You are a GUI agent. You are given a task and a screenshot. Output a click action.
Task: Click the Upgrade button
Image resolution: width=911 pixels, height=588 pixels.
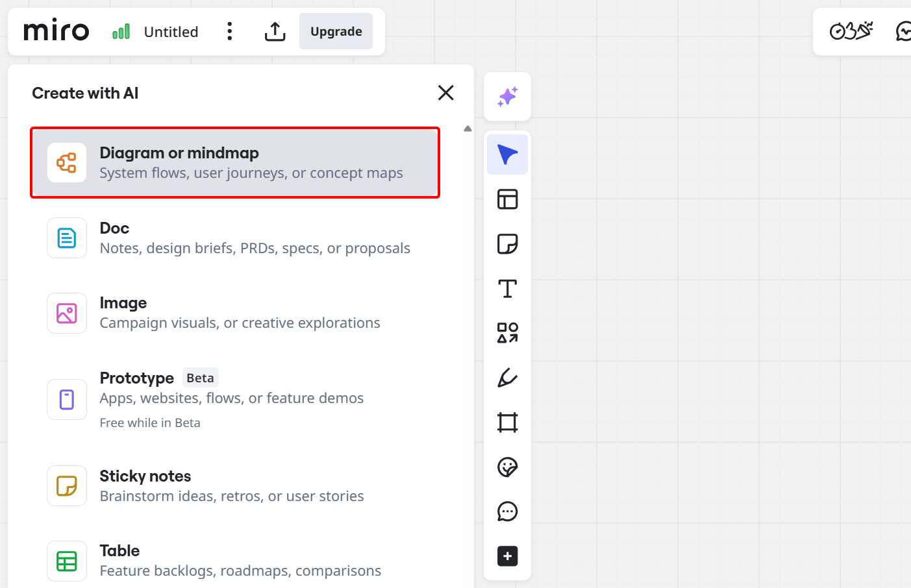[x=336, y=31]
